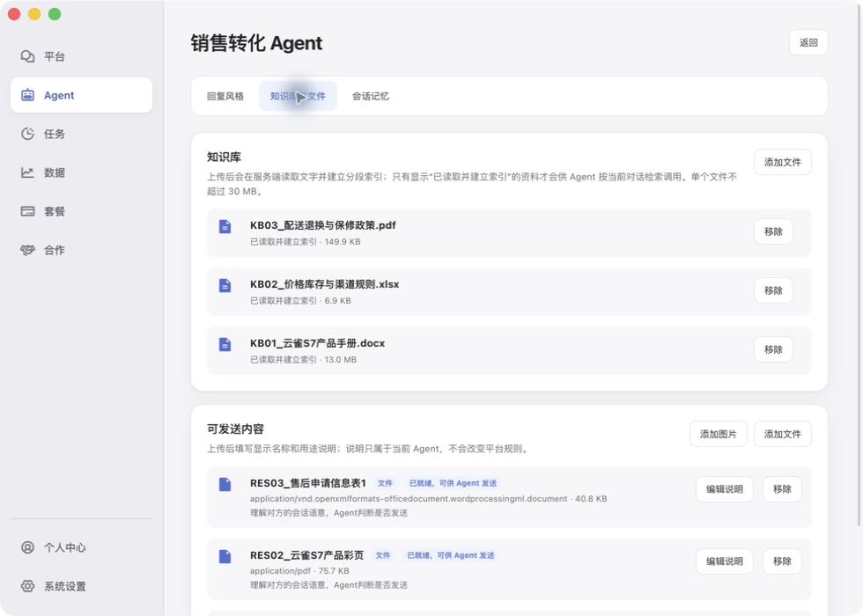Open 任务 in the sidebar
The width and height of the screenshot is (863, 616).
point(81,134)
